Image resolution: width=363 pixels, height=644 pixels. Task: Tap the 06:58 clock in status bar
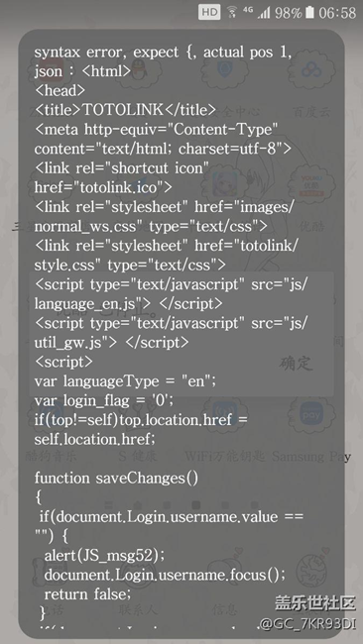click(x=337, y=13)
